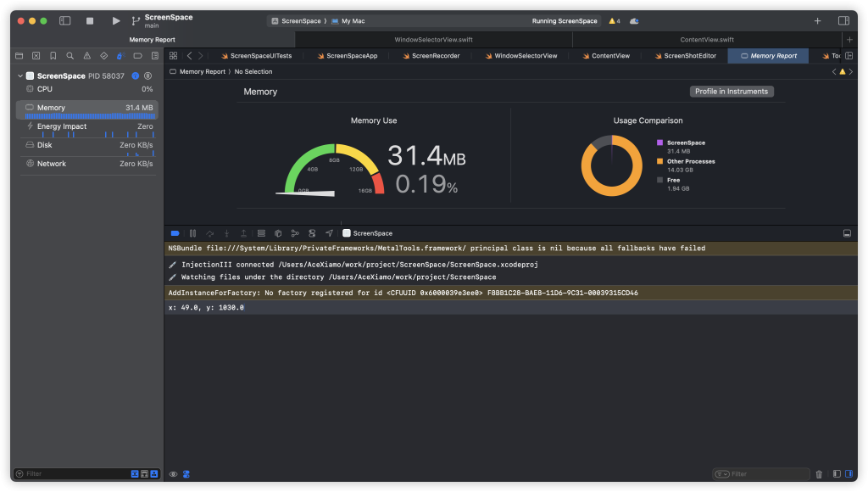Toggle the right inspector panel
The width and height of the screenshot is (868, 492).
843,20
